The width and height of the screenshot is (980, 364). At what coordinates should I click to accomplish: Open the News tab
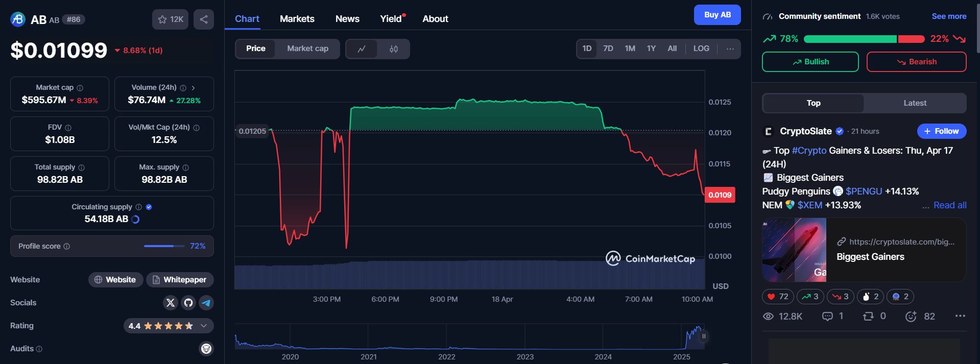click(x=347, y=19)
